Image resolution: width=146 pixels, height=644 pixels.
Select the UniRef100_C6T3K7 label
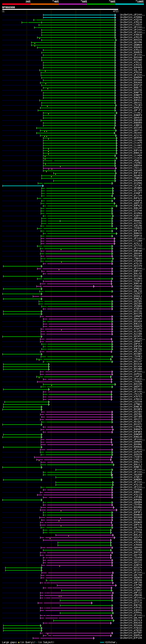131,186
